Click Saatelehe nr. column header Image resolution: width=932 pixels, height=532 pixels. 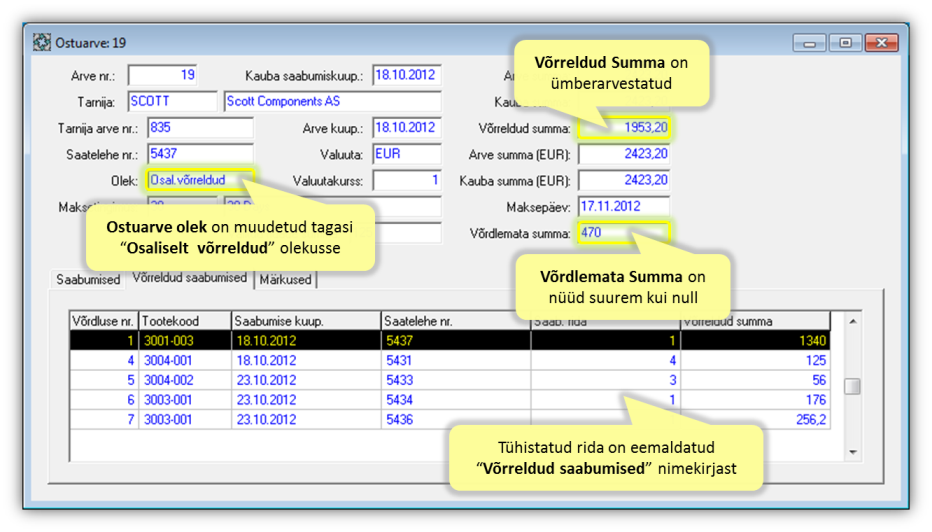pyautogui.click(x=456, y=321)
